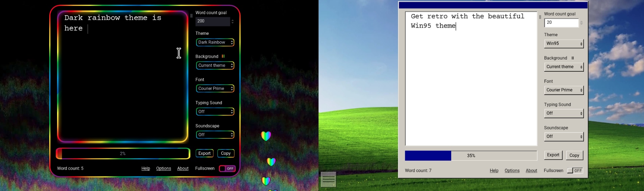
Task: Open Background dropdown in Dark Rainbow window
Action: click(x=215, y=65)
